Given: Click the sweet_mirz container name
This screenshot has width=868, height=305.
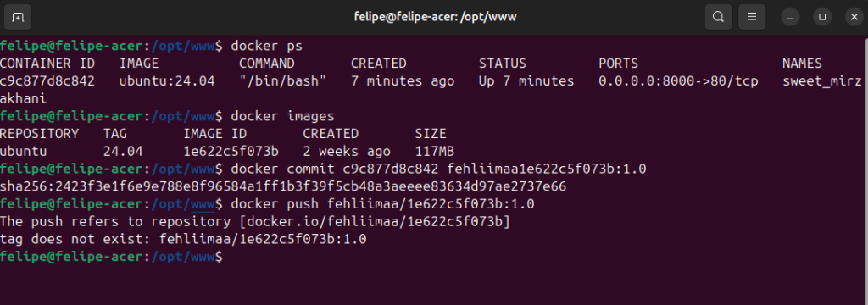Looking at the screenshot, I should 822,81.
